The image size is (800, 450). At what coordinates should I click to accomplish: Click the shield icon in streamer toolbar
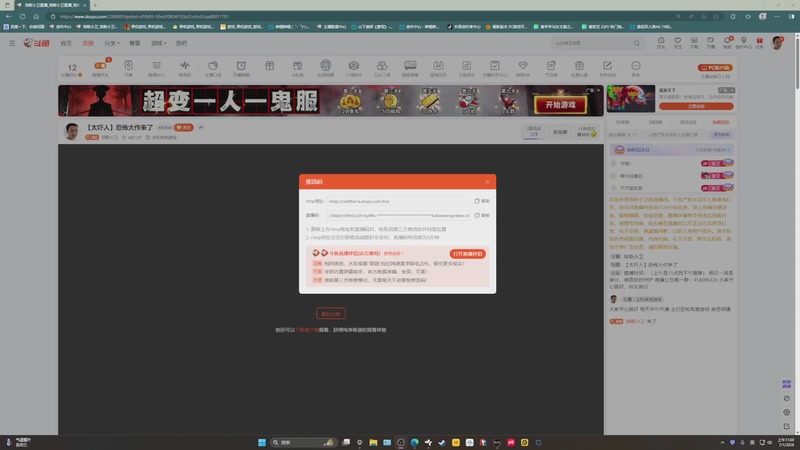(x=129, y=65)
